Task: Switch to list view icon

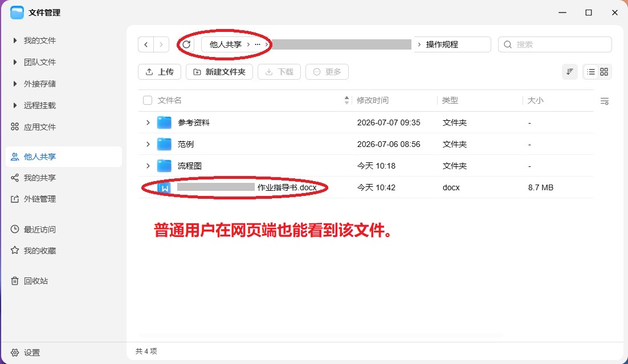Action: pyautogui.click(x=591, y=72)
